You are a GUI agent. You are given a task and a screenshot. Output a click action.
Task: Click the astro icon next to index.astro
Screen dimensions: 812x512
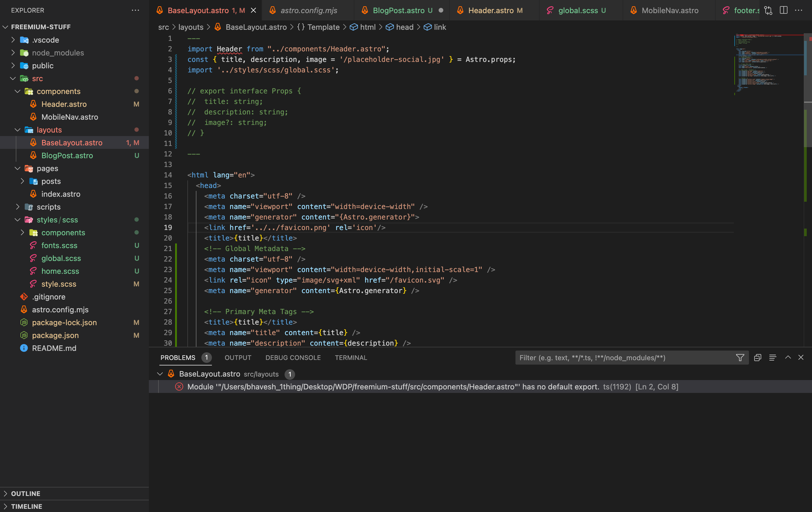pos(33,194)
